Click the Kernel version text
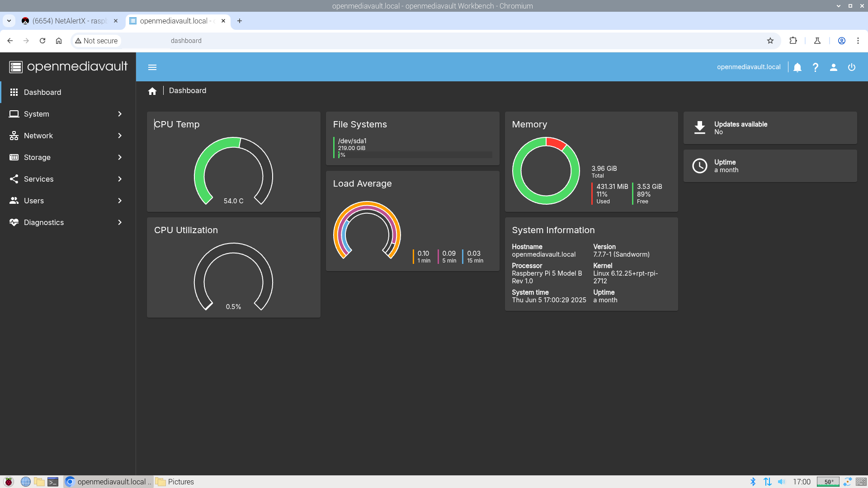This screenshot has height=488, width=868. [626, 277]
